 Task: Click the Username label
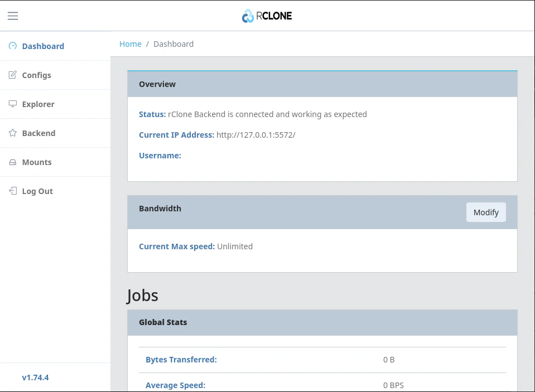160,156
